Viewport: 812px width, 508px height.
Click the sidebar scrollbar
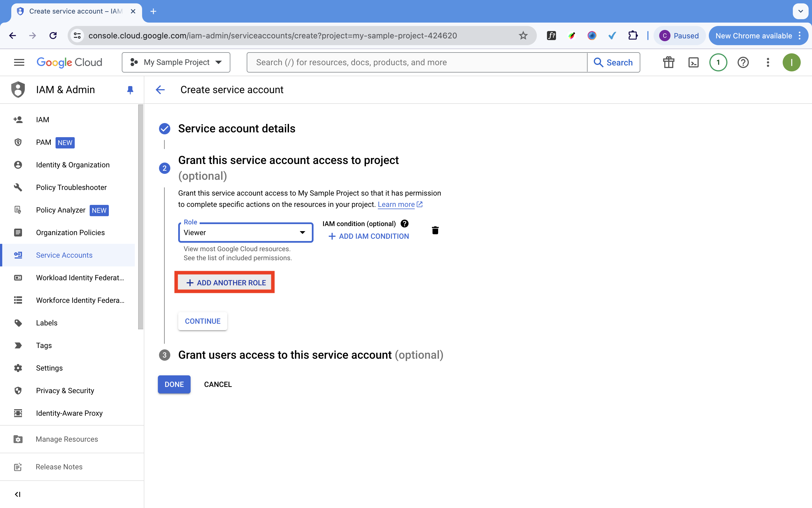point(141,217)
